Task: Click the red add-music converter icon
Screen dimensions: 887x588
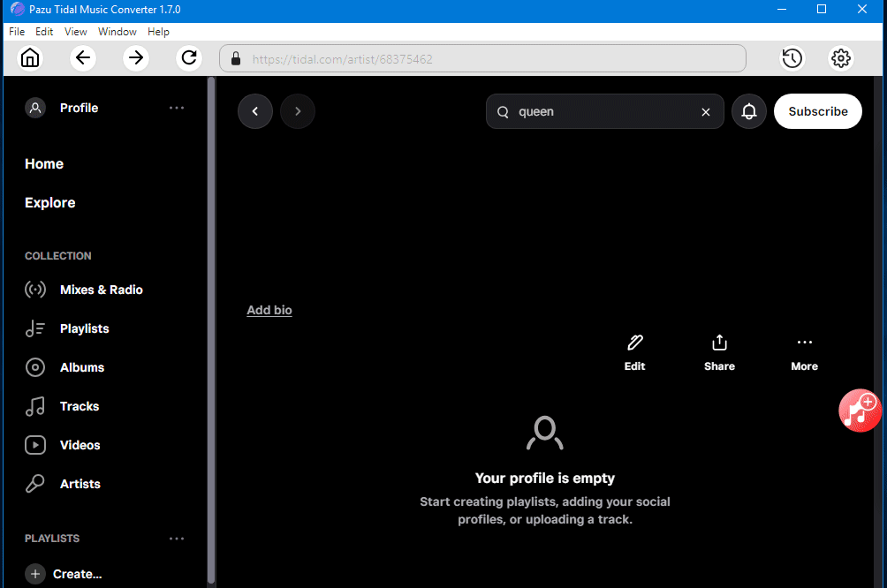Action: pyautogui.click(x=859, y=411)
